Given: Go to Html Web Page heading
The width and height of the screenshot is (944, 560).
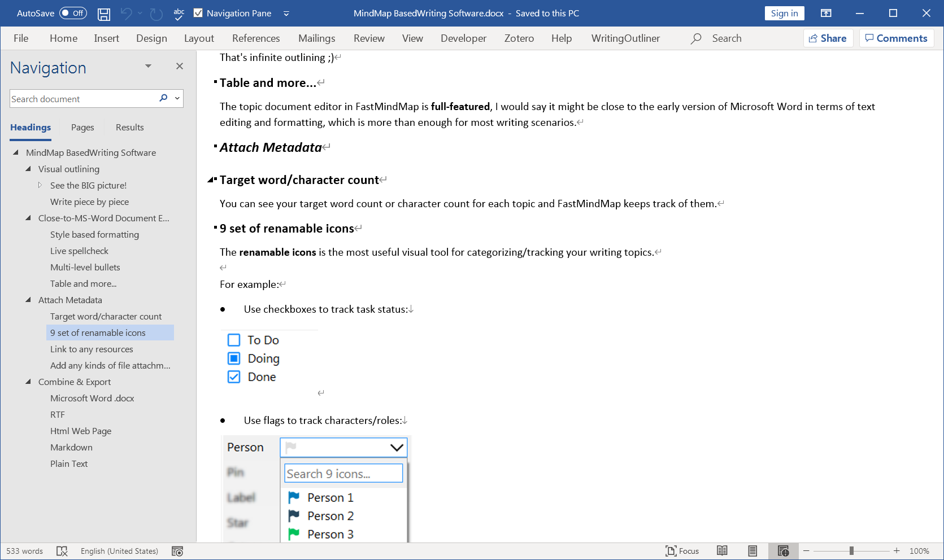Looking at the screenshot, I should (x=81, y=431).
